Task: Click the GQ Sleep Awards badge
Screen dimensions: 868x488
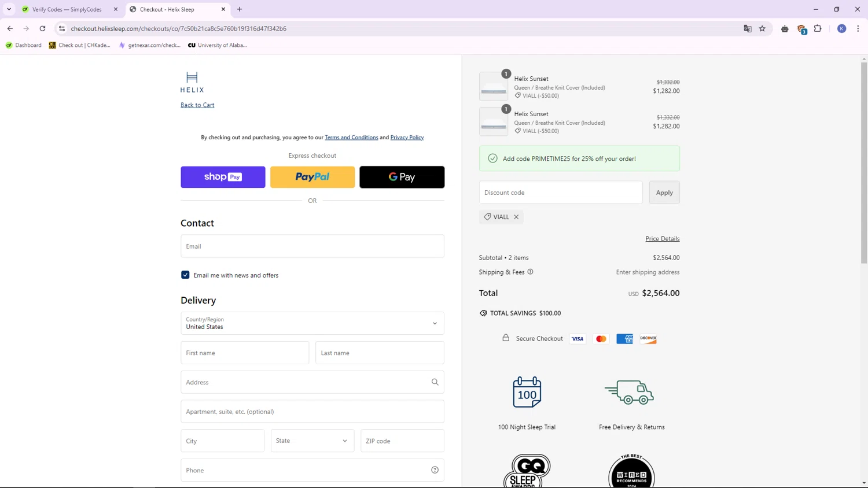Action: click(x=527, y=471)
